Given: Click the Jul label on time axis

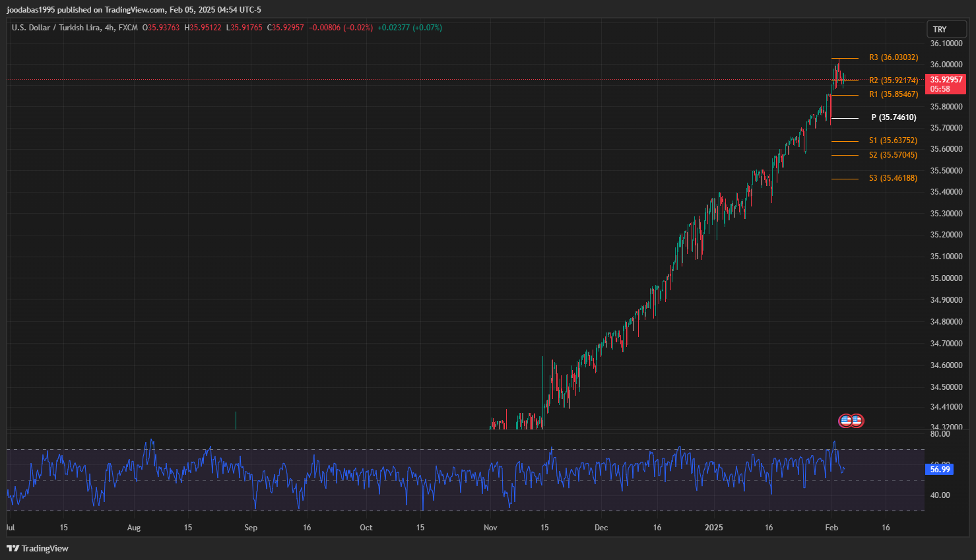Looking at the screenshot, I should tap(11, 528).
